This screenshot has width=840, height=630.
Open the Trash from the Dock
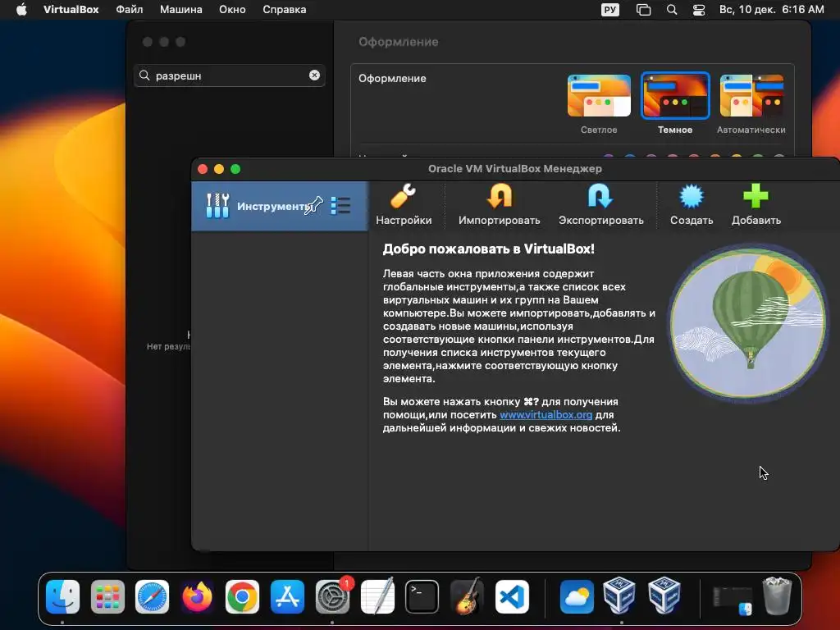(x=777, y=596)
